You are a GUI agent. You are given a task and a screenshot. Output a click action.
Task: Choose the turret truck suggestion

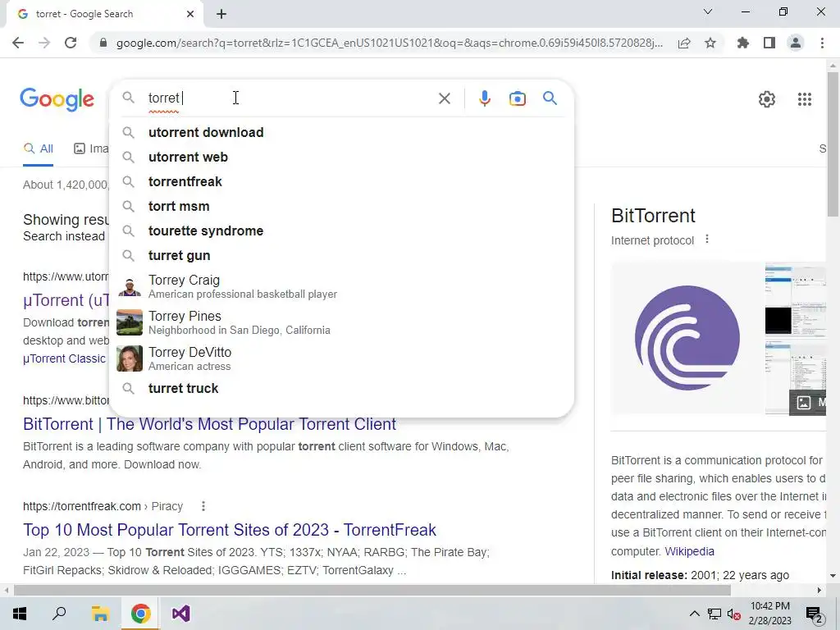click(341, 388)
